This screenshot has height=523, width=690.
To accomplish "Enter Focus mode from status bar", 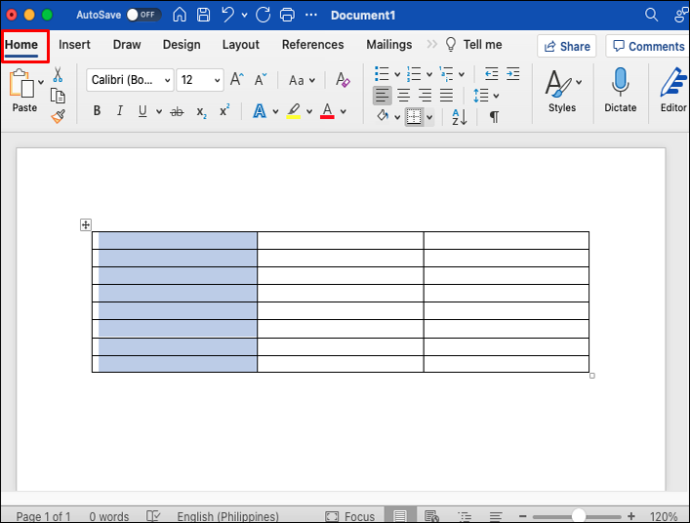I will [350, 516].
